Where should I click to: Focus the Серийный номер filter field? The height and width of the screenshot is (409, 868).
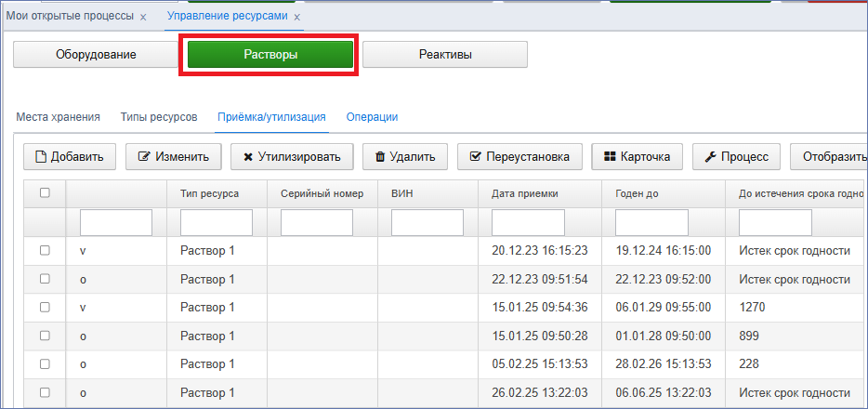pos(317,222)
